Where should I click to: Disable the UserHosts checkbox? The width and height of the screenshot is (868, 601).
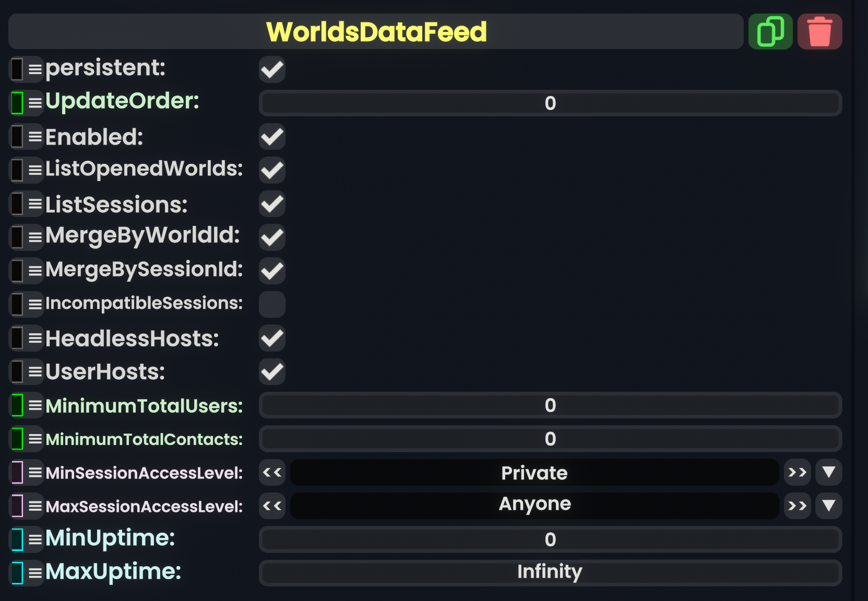tap(272, 371)
